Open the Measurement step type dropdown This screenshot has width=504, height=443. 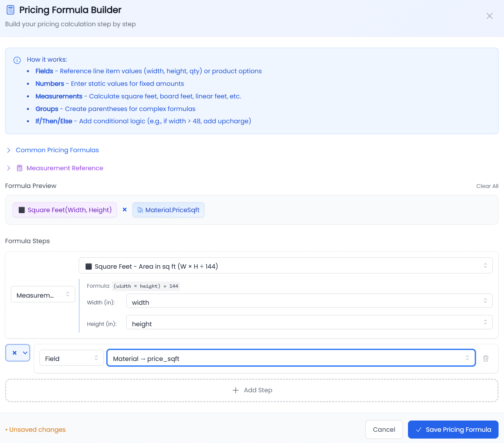point(43,294)
